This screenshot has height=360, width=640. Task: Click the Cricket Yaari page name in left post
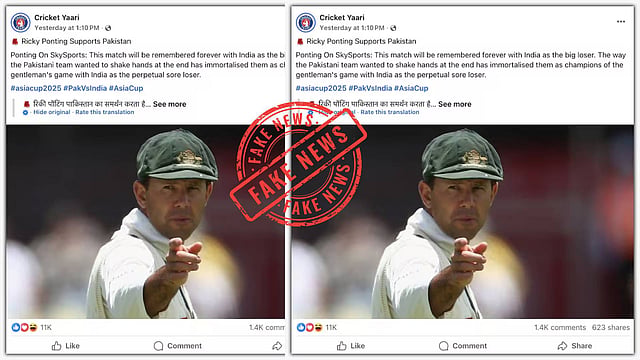57,18
